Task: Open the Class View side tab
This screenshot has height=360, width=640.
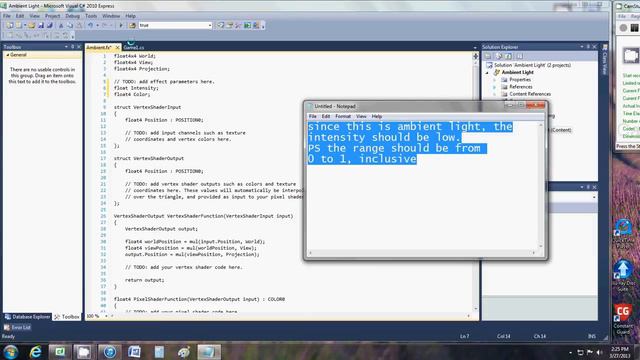Action: (605, 60)
